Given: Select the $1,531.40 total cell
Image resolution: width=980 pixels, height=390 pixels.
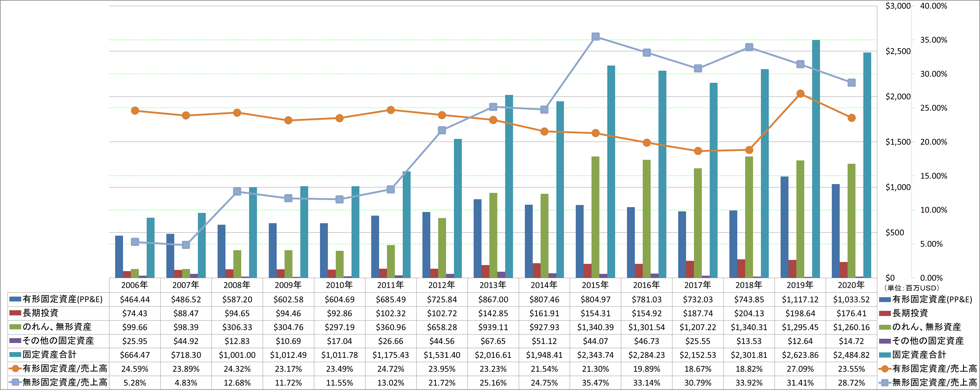Looking at the screenshot, I should pos(442,355).
